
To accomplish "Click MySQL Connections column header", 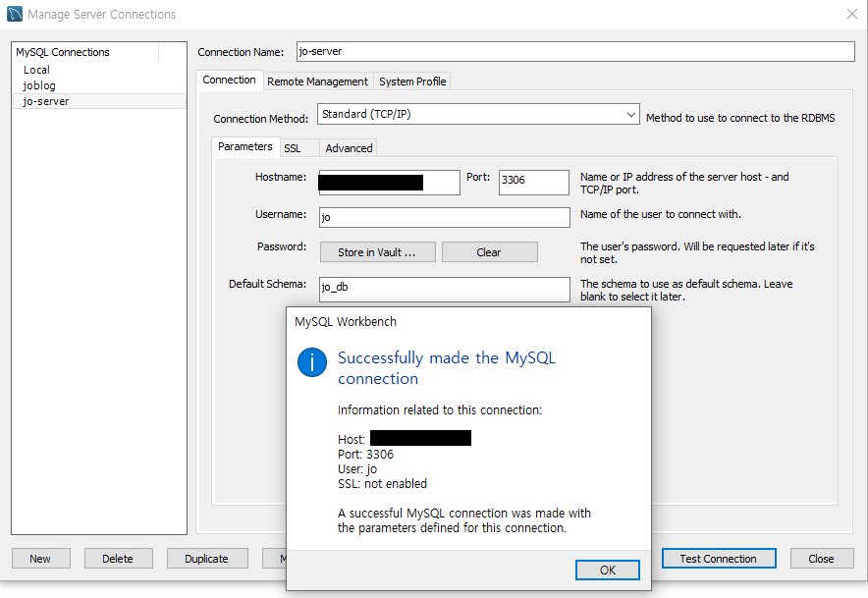I will [x=85, y=52].
